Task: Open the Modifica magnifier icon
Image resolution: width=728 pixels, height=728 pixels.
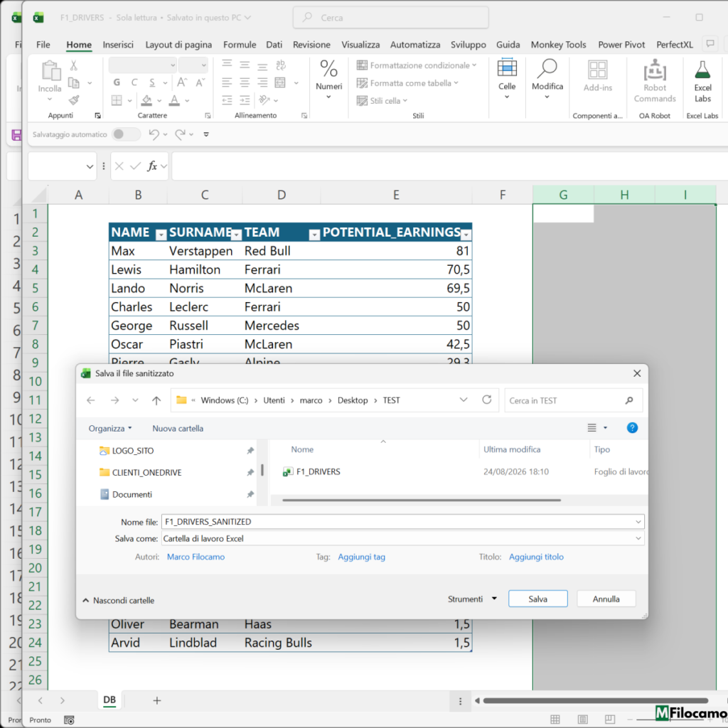Action: [x=547, y=68]
